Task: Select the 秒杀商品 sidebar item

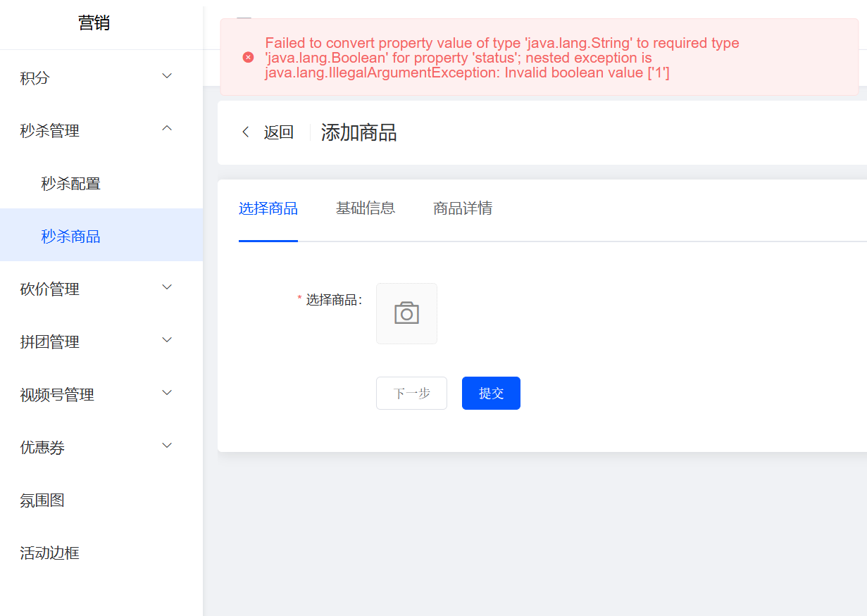Action: pos(71,237)
